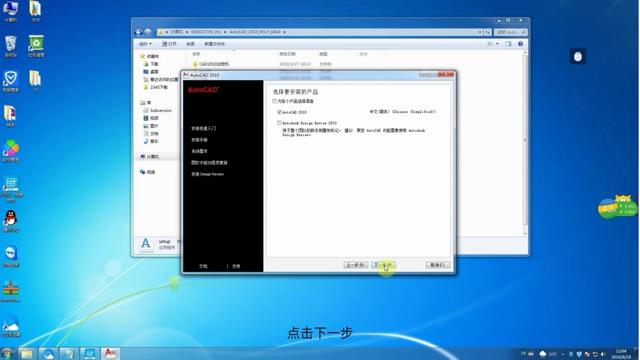640x360 pixels.
Task: Open the Organize menu in Explorer toolbar
Action: [145, 44]
